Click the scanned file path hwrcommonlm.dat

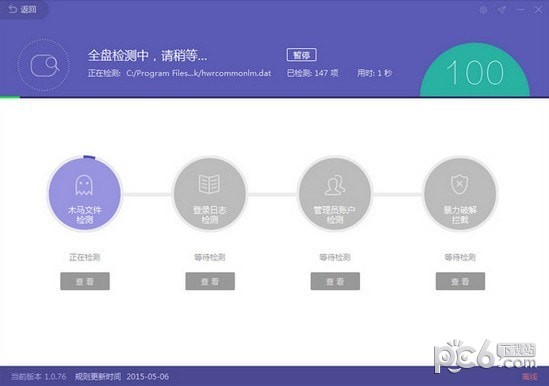click(x=199, y=73)
